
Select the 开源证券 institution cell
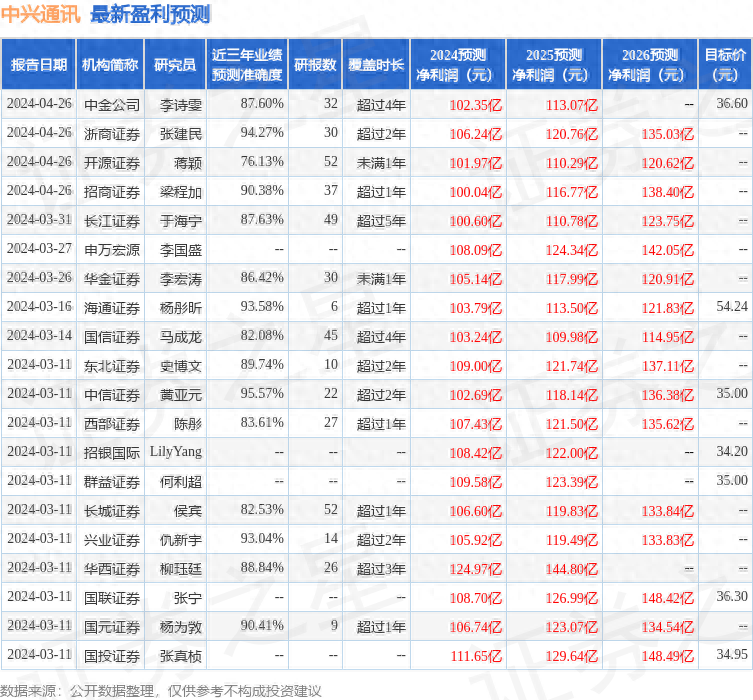(112, 163)
